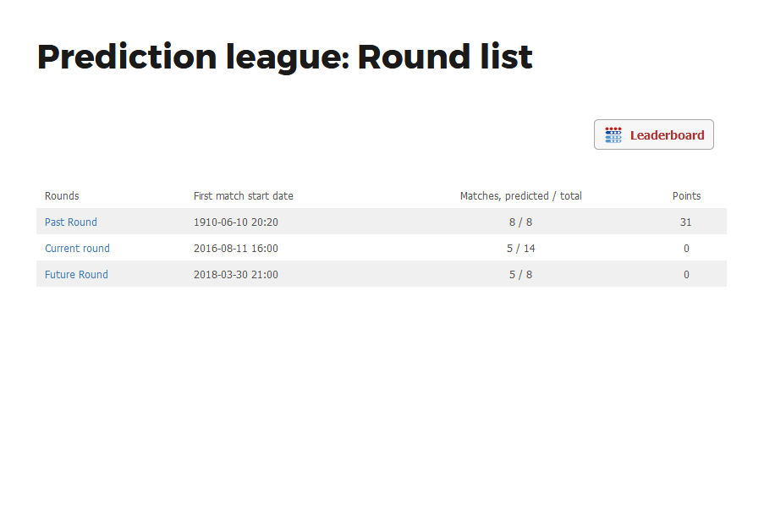Click the Leaderboard table icon
The width and height of the screenshot is (764, 532).
pyautogui.click(x=613, y=134)
